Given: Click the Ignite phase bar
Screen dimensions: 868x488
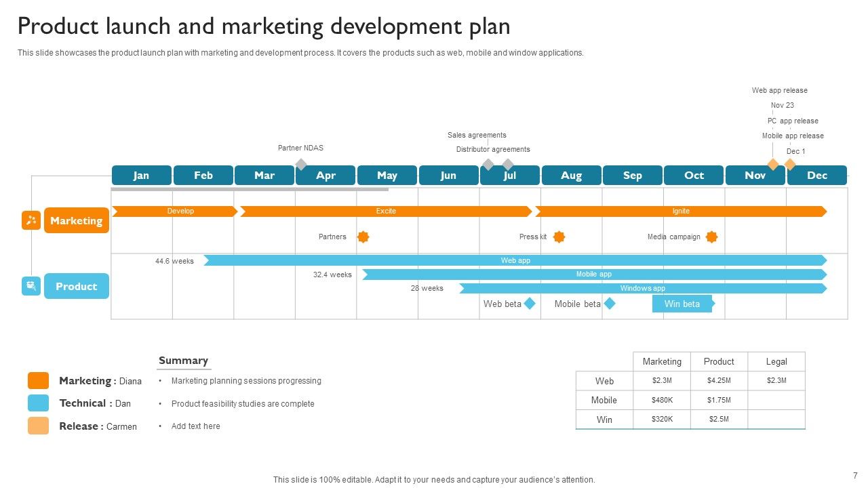Looking at the screenshot, I should tap(681, 211).
